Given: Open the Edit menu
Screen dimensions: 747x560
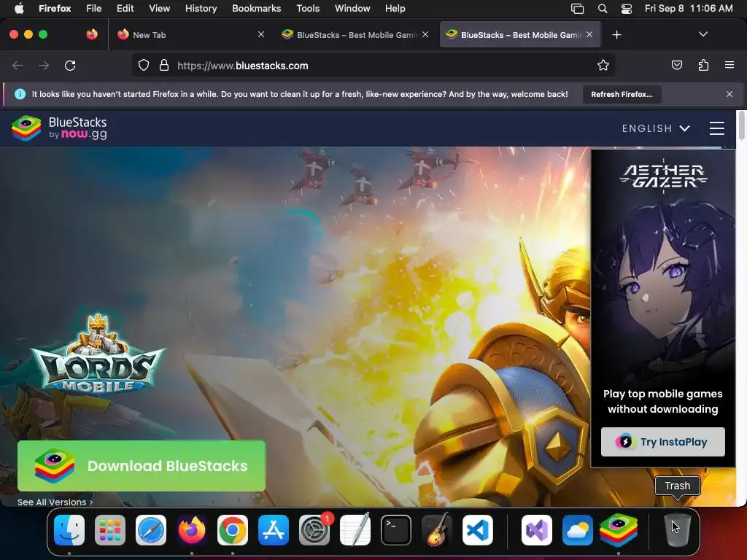Looking at the screenshot, I should click(x=125, y=9).
